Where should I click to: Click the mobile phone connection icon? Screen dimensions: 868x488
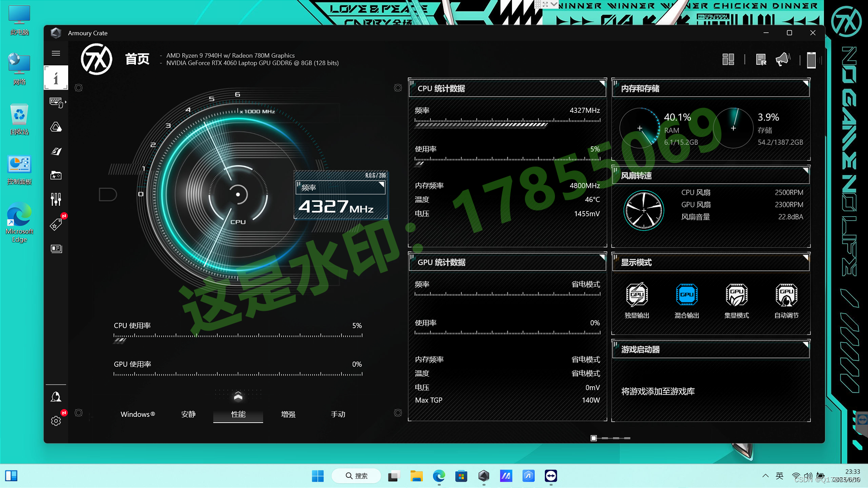(x=811, y=60)
